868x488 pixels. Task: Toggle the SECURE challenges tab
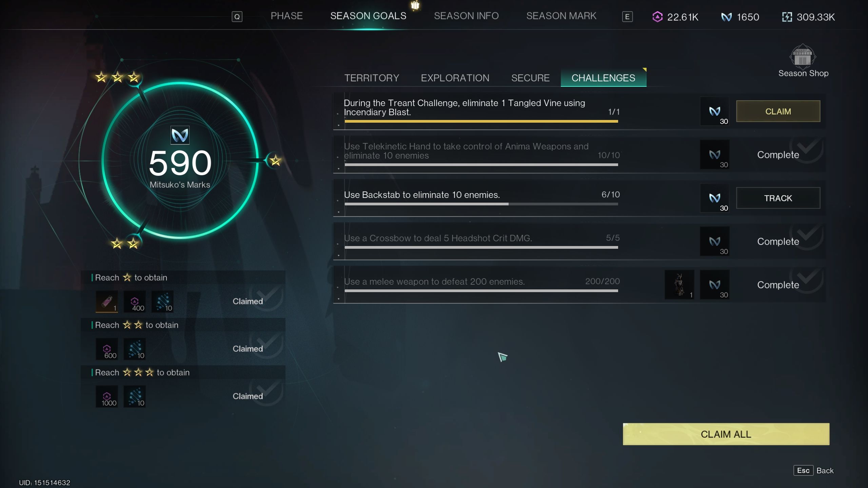point(531,78)
